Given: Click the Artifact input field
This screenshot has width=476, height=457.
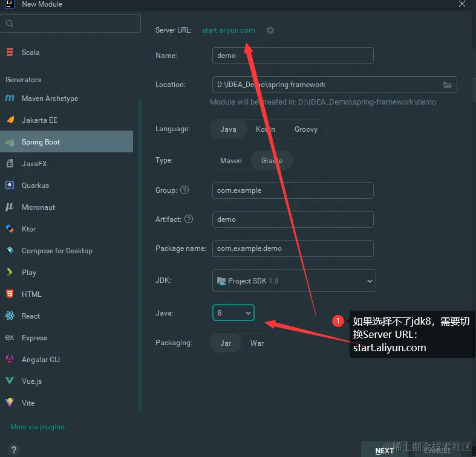Looking at the screenshot, I should 293,219.
